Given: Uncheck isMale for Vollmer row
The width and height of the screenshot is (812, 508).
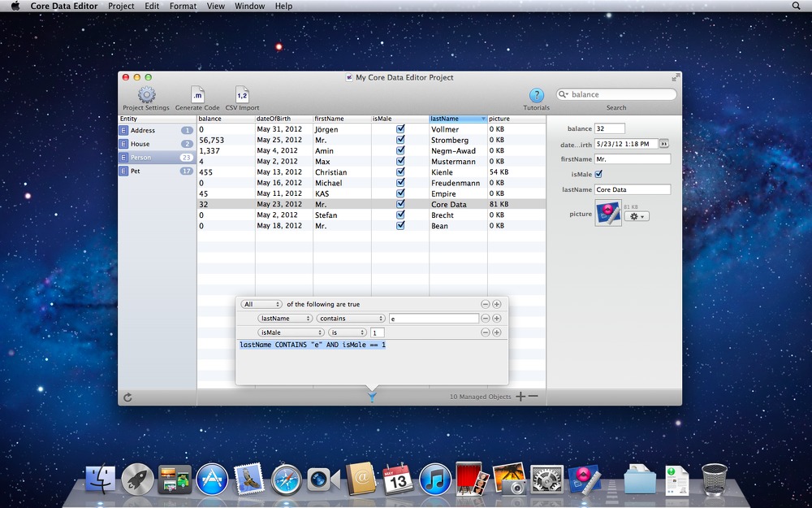Looking at the screenshot, I should point(400,129).
